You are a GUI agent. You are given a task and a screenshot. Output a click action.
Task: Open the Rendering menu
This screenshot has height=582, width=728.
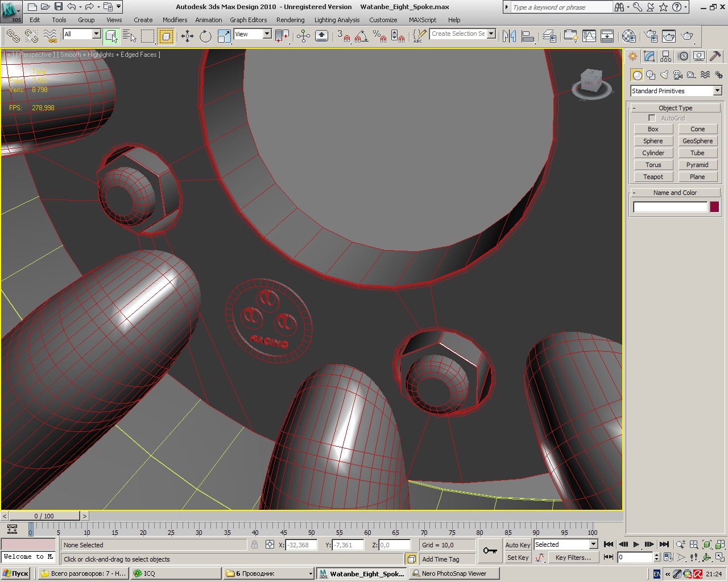[291, 20]
